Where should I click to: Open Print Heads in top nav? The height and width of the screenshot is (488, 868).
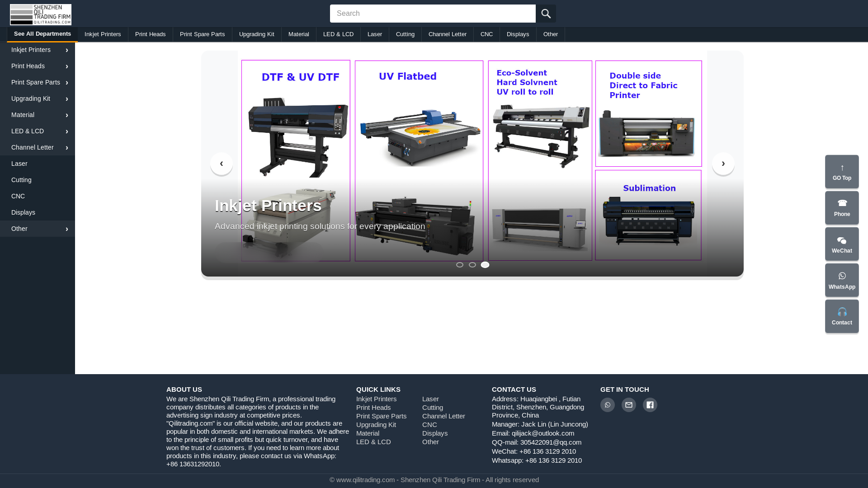[151, 34]
